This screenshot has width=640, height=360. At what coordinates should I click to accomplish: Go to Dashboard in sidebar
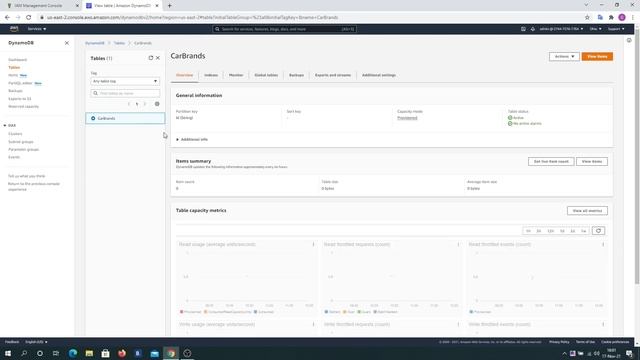[x=18, y=60]
